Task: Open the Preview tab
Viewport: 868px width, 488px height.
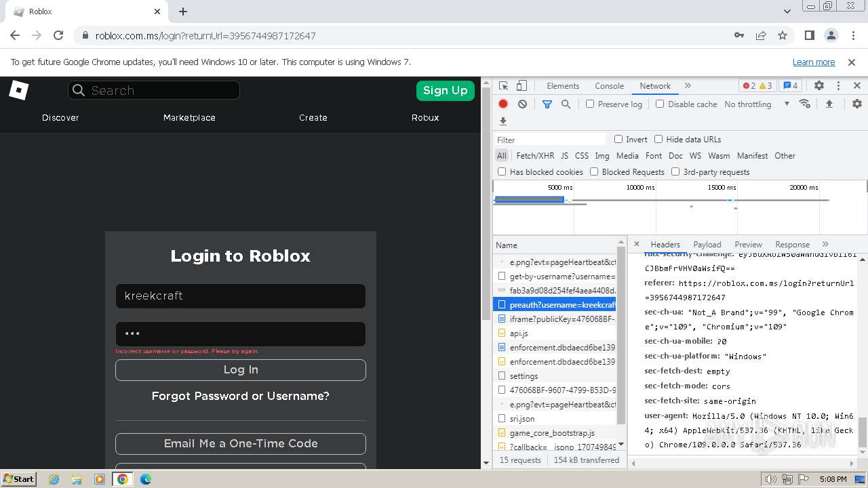Action: [x=748, y=245]
